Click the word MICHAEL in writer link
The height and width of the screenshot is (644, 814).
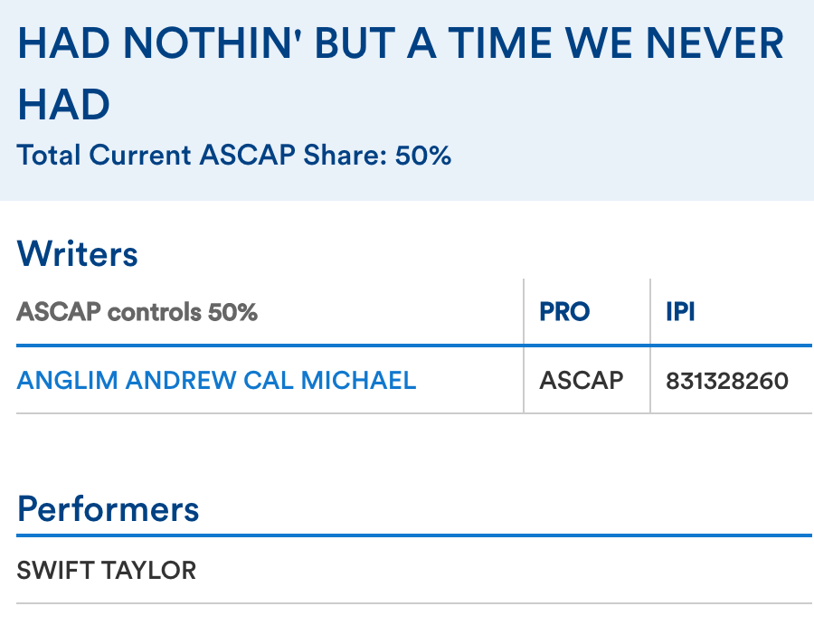(x=358, y=380)
